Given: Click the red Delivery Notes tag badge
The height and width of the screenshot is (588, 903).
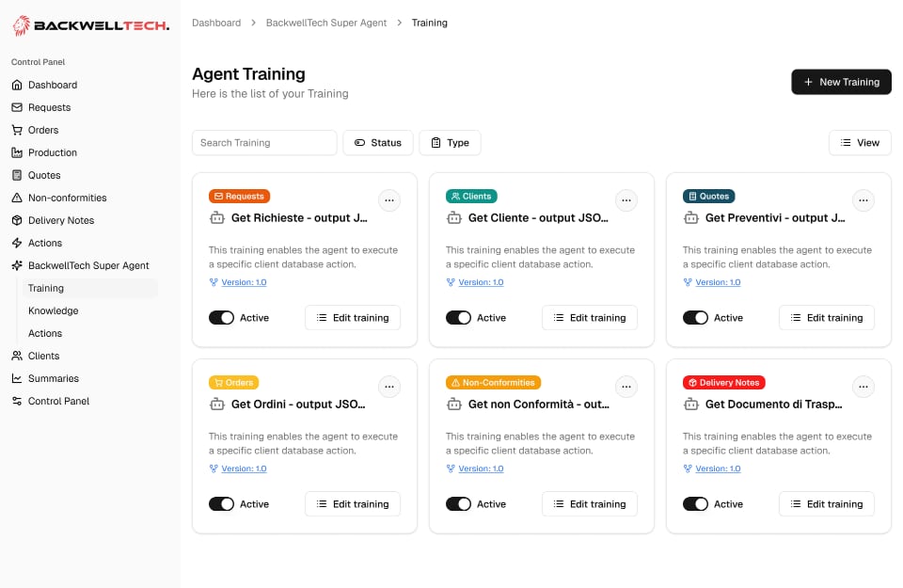Looking at the screenshot, I should tap(723, 382).
